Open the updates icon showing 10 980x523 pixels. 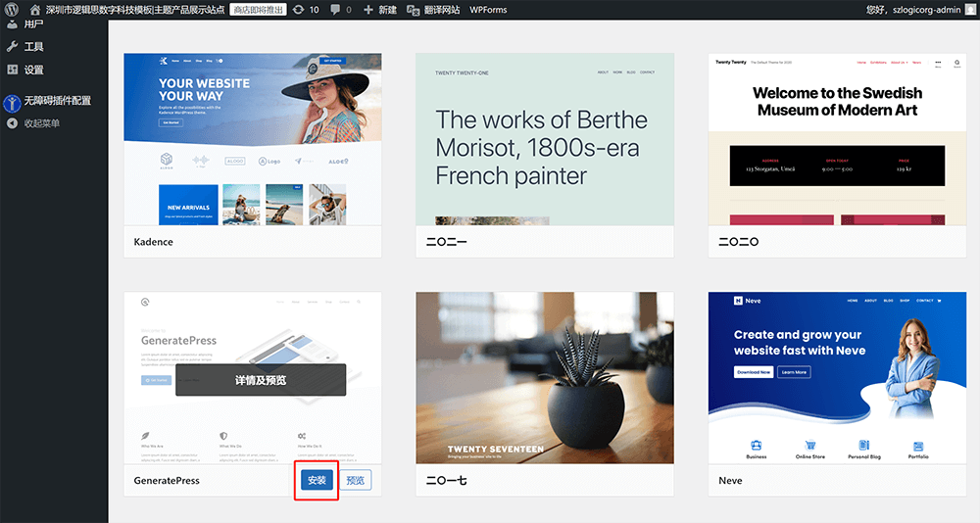click(x=299, y=10)
